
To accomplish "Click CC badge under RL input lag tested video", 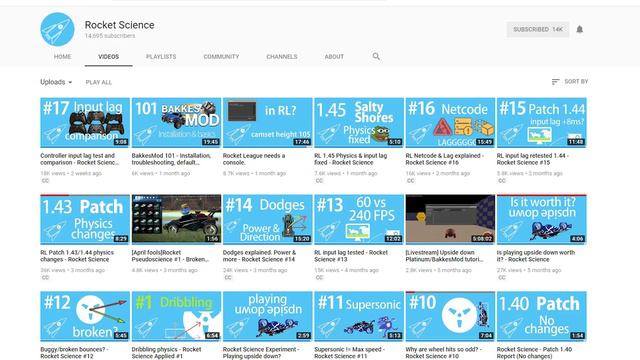I will click(319, 278).
